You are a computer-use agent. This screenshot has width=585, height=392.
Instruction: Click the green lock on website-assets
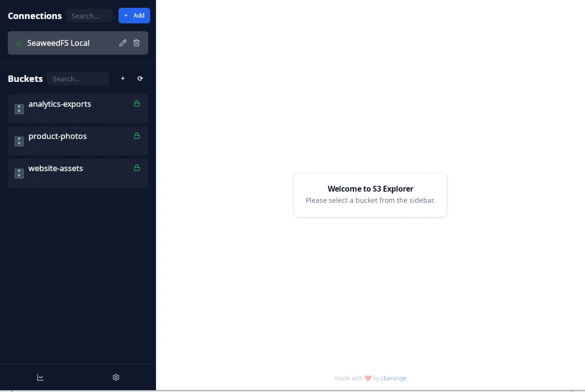137,168
